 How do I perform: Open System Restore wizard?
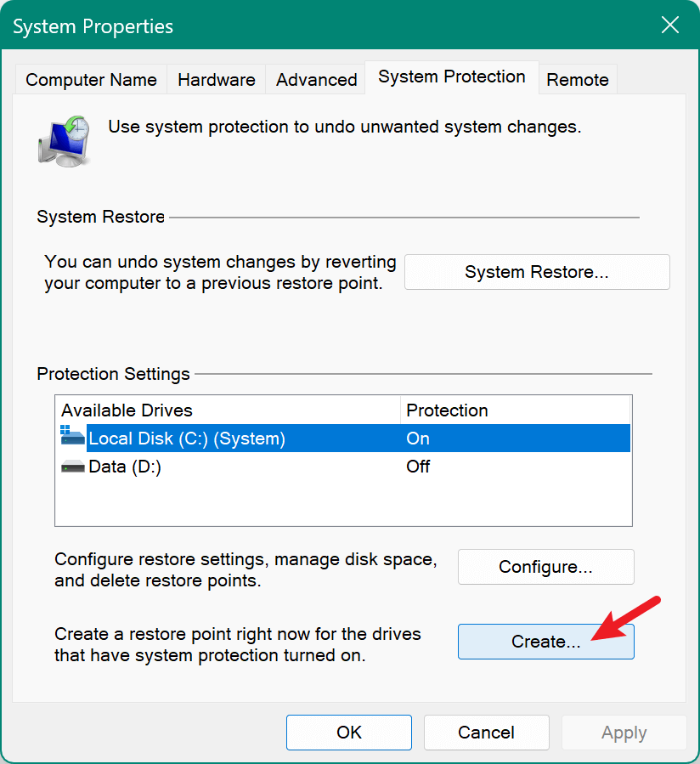(536, 272)
